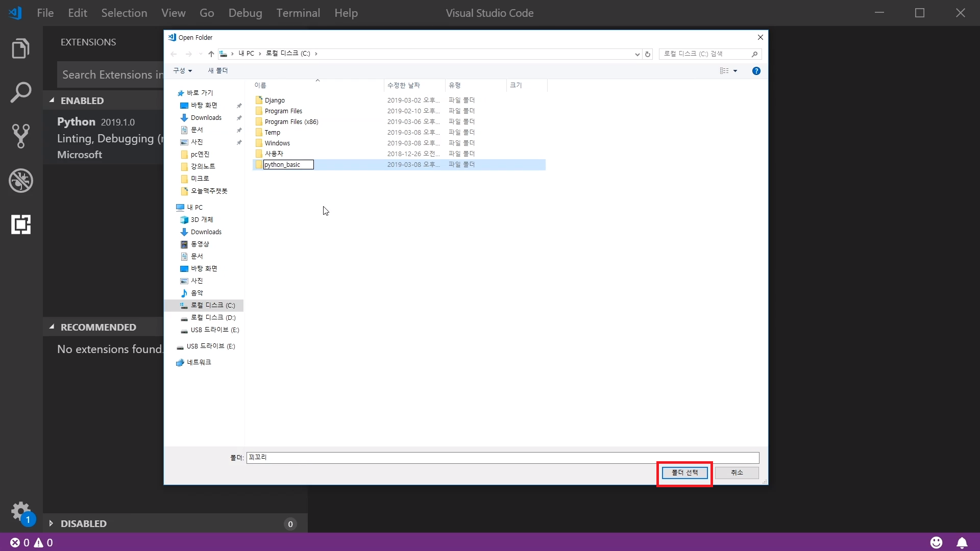Click 내 PC breadcrumb segment

coord(246,54)
